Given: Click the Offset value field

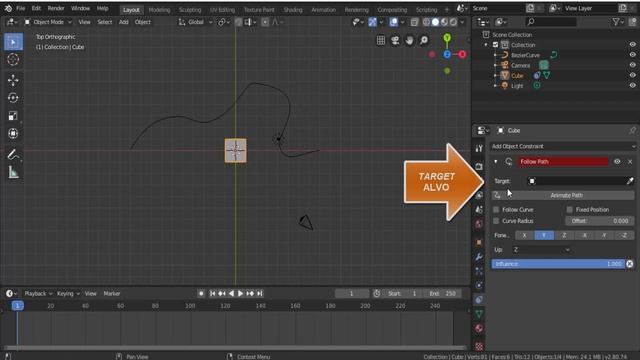Looking at the screenshot, I should (600, 221).
